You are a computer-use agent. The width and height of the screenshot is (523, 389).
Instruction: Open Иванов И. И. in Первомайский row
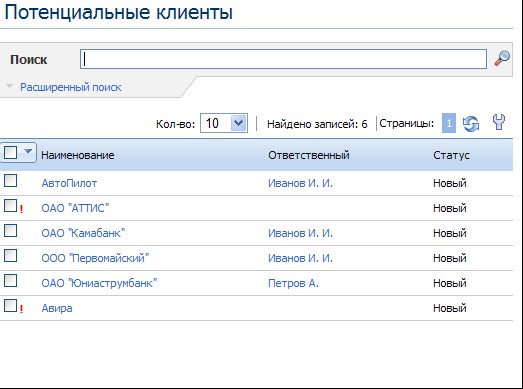click(300, 258)
